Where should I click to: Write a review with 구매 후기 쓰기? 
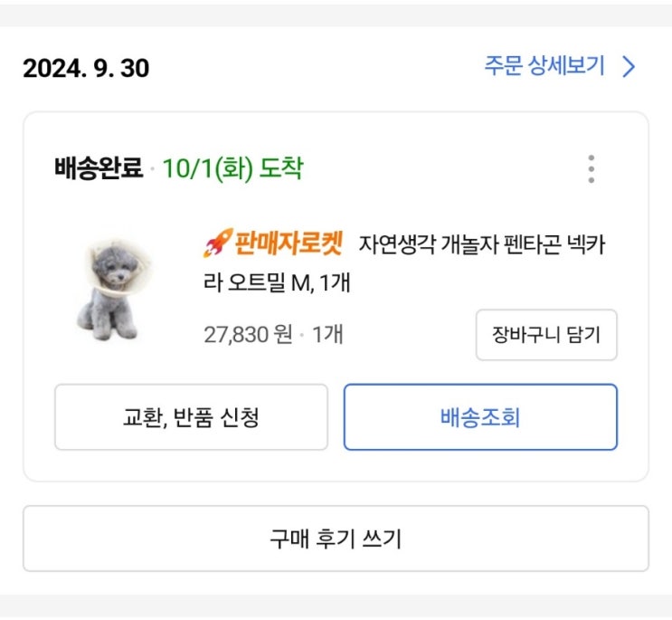click(x=336, y=539)
